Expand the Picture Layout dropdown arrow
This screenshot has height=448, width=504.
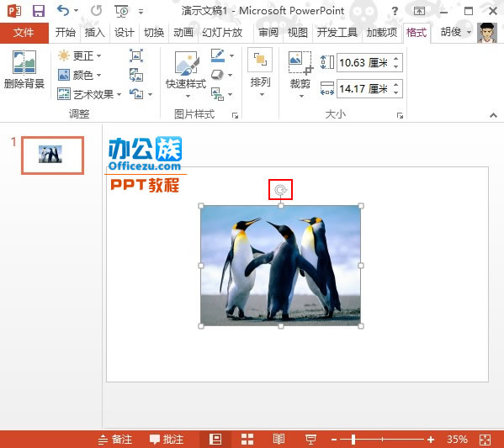point(231,94)
